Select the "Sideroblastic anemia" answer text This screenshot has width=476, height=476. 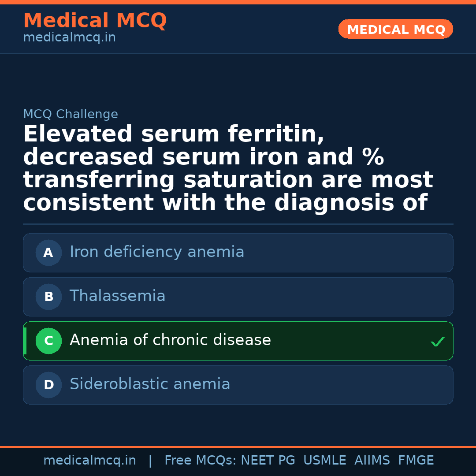(x=150, y=384)
